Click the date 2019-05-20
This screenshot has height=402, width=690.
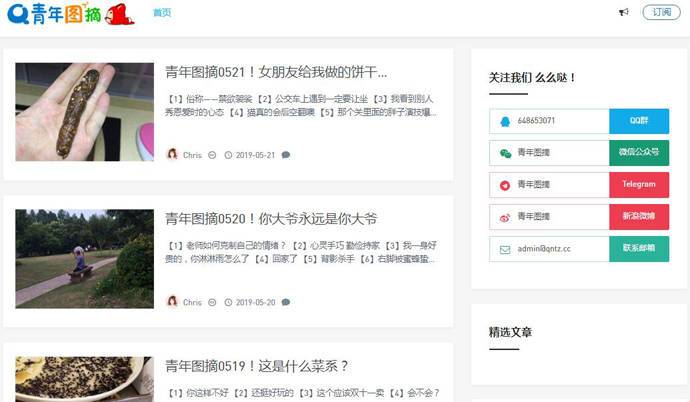click(255, 303)
